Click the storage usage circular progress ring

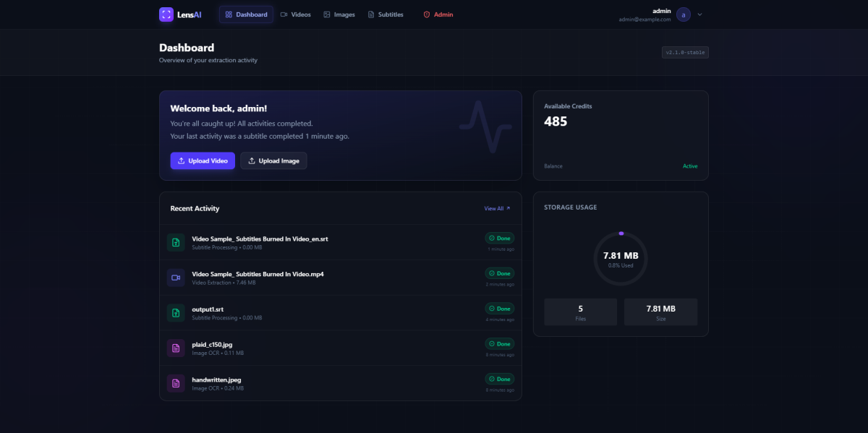click(x=621, y=259)
